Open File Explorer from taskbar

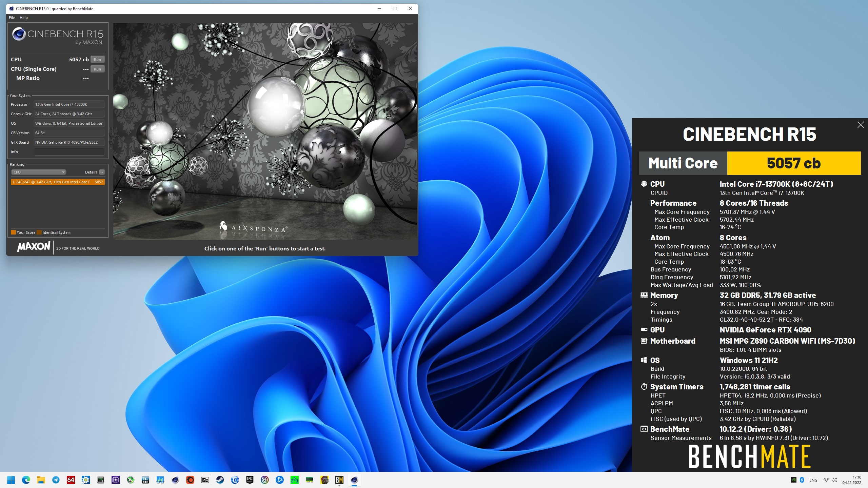[41, 480]
